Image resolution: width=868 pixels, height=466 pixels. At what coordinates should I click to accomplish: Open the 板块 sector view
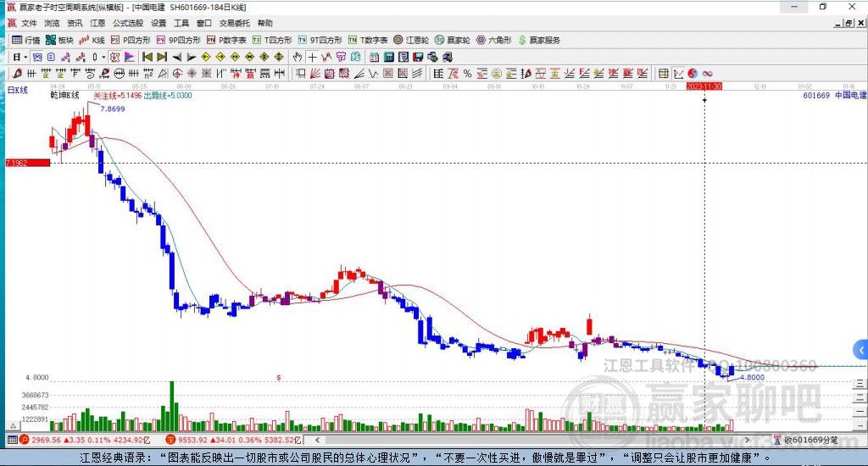coord(59,40)
